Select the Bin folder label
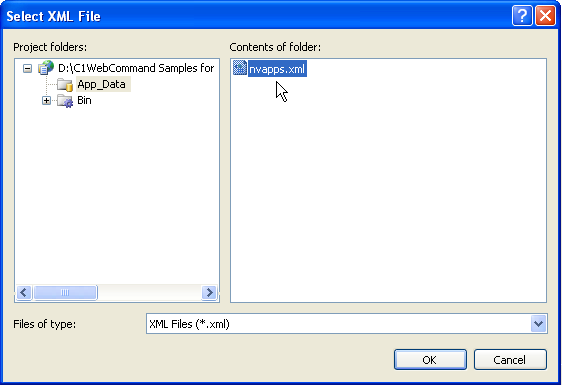 (84, 100)
